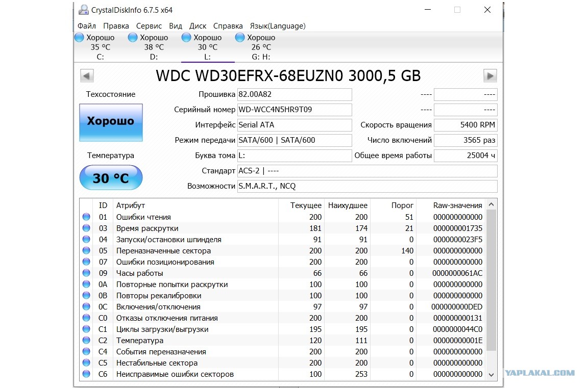This screenshot has width=588, height=388.
Task: Click the Стандарт field ACS-2
Action: pyautogui.click(x=367, y=171)
